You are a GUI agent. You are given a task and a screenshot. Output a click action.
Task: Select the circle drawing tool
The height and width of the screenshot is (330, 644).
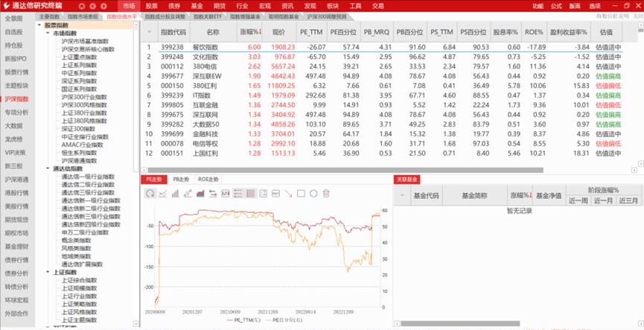(x=313, y=194)
